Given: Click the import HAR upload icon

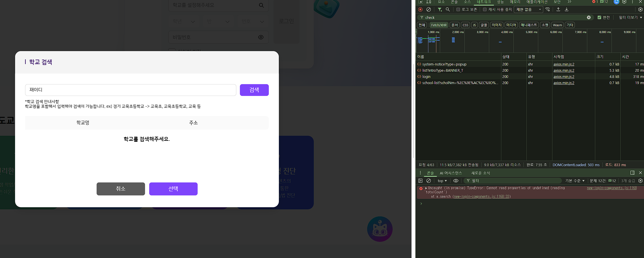Looking at the screenshot, I should click(x=558, y=9).
